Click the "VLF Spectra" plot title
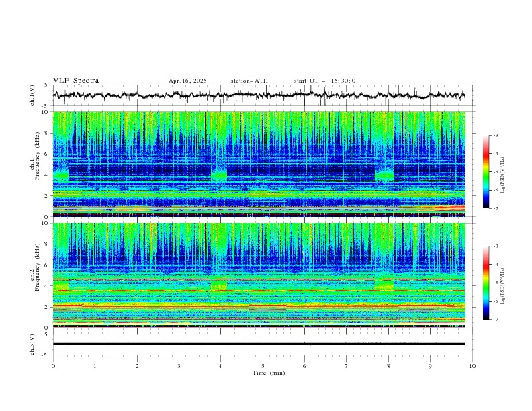This screenshot has width=532, height=411. [x=76, y=81]
